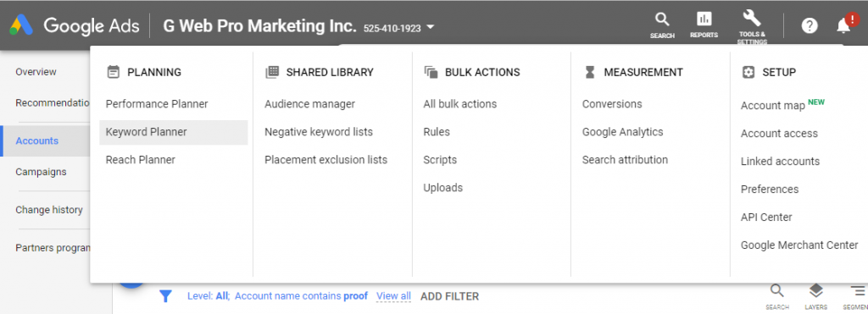Click the Google Ads logo icon

coord(21,25)
